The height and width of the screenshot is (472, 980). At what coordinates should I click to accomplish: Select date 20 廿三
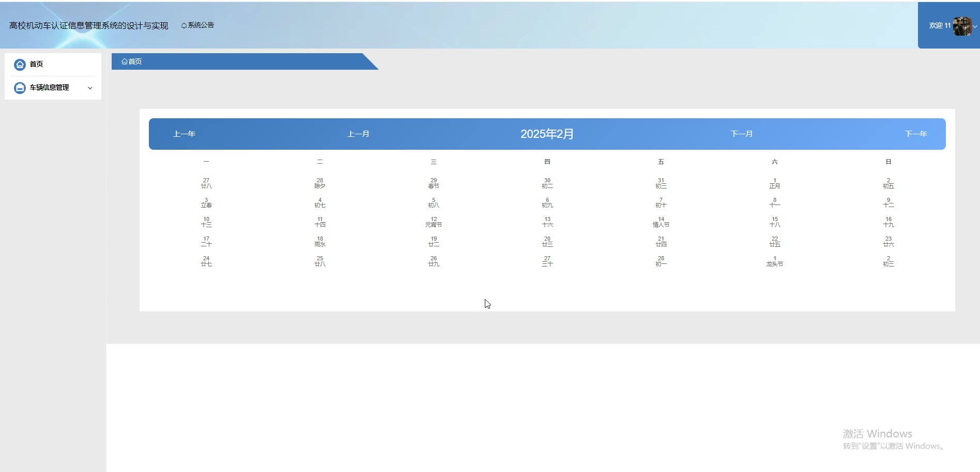(547, 242)
